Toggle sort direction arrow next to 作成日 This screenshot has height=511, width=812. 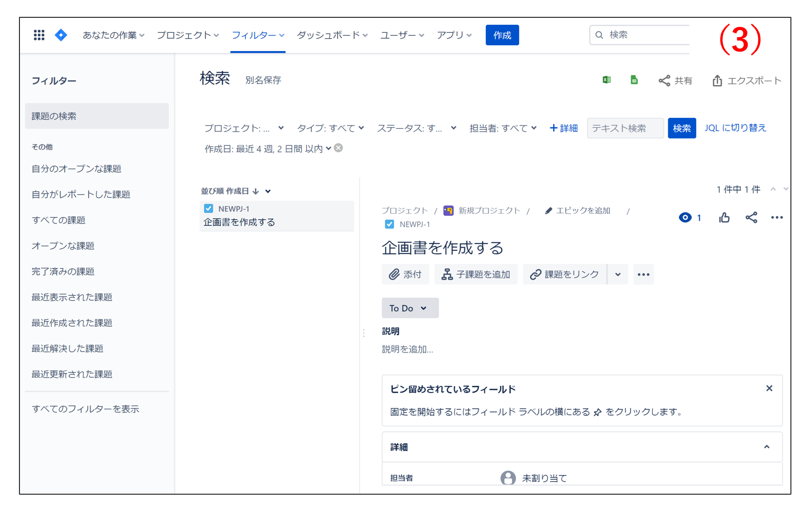(x=256, y=191)
